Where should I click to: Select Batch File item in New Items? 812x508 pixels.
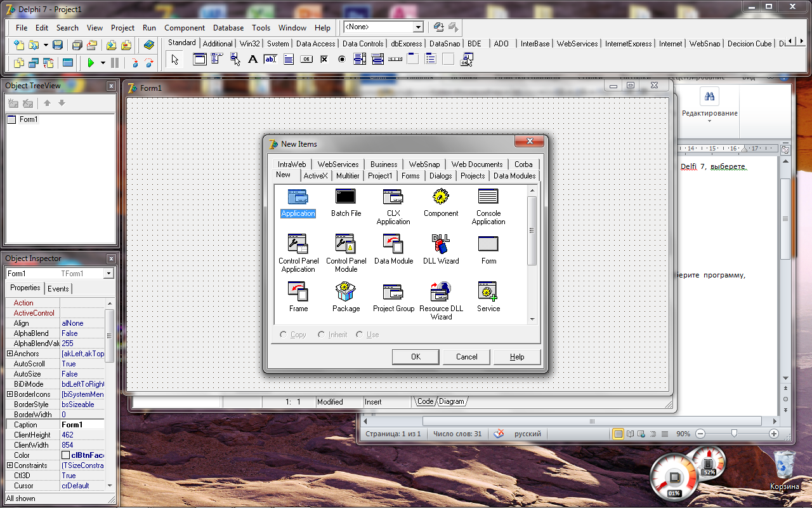346,203
